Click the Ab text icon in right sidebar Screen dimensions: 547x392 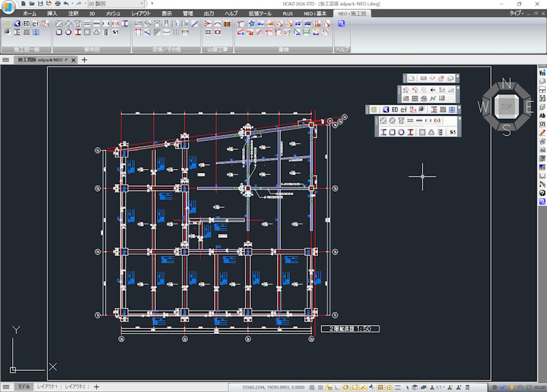pos(542,116)
